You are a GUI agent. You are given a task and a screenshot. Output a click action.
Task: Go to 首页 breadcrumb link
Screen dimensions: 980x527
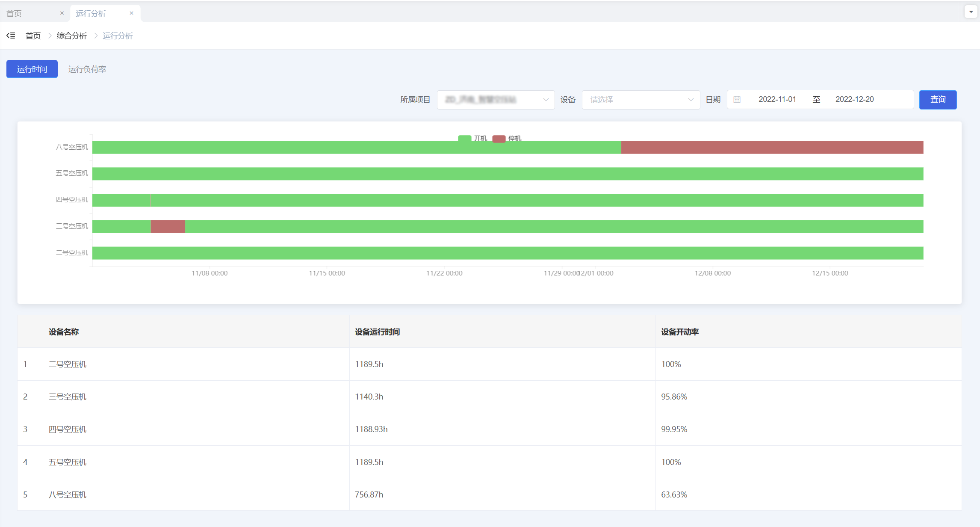[x=33, y=36]
